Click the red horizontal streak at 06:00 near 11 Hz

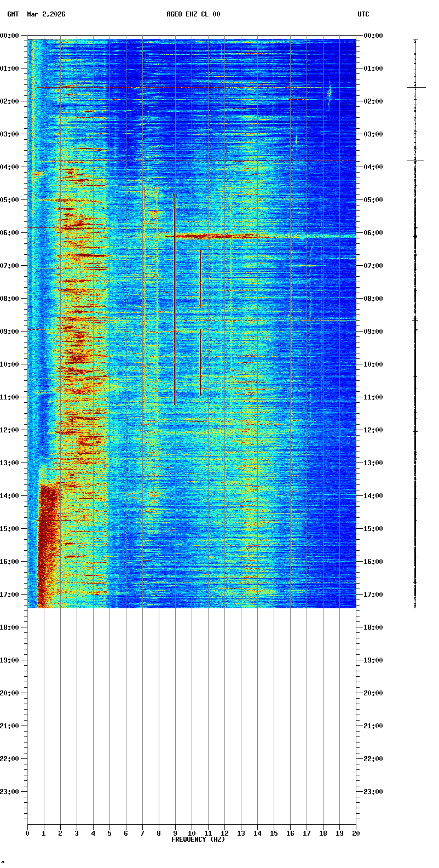tap(208, 236)
